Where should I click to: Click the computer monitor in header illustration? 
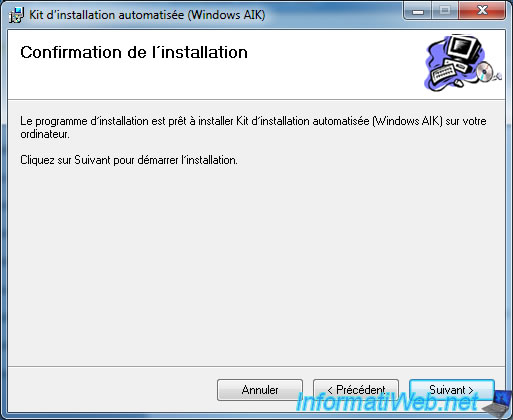(464, 49)
